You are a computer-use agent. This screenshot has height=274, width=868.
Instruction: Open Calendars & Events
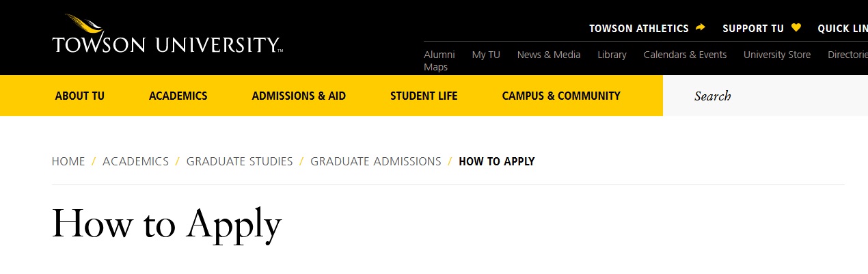click(685, 55)
